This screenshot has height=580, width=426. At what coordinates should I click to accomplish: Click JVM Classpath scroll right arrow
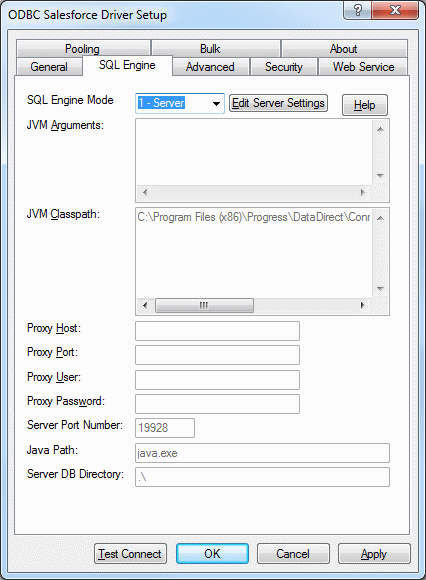coord(363,306)
